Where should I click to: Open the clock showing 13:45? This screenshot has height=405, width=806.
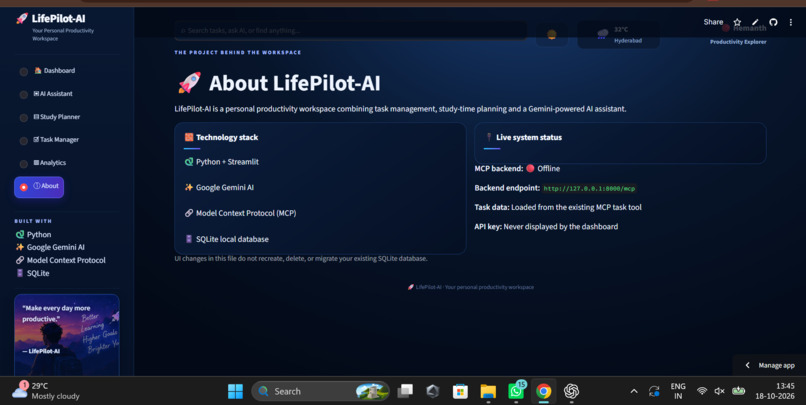tap(775, 391)
